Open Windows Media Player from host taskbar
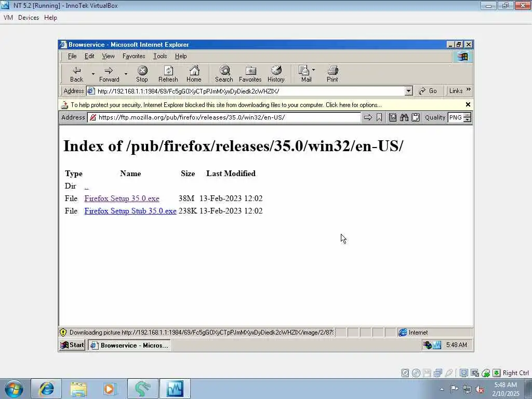 coord(110,389)
